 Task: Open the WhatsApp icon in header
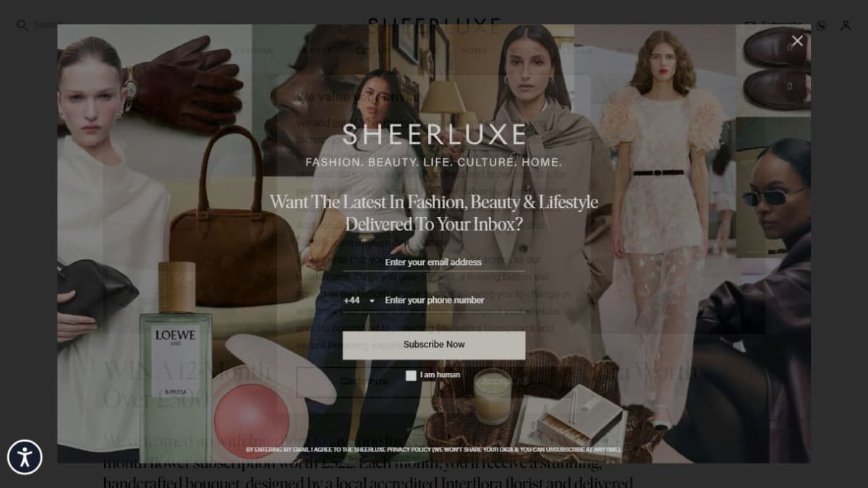click(x=821, y=25)
